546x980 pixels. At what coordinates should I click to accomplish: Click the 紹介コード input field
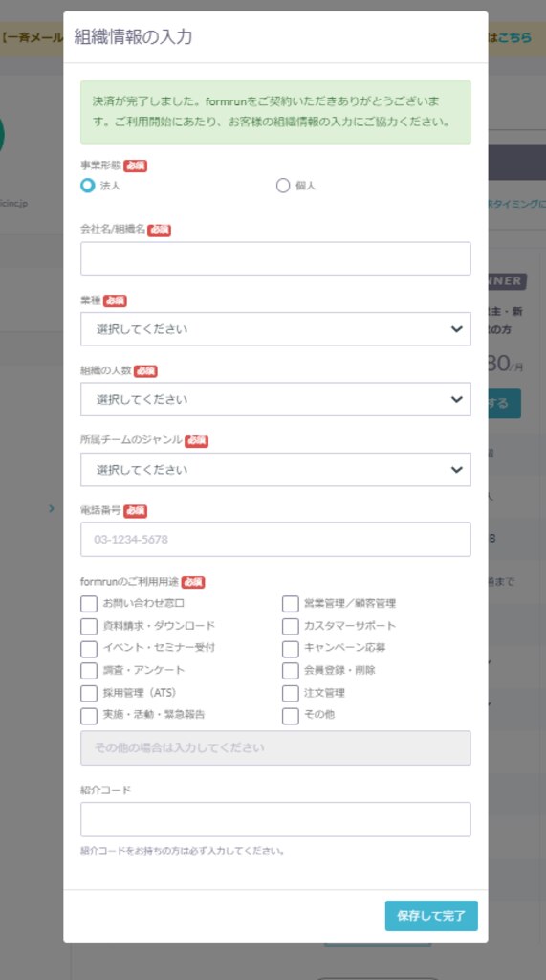pos(275,819)
